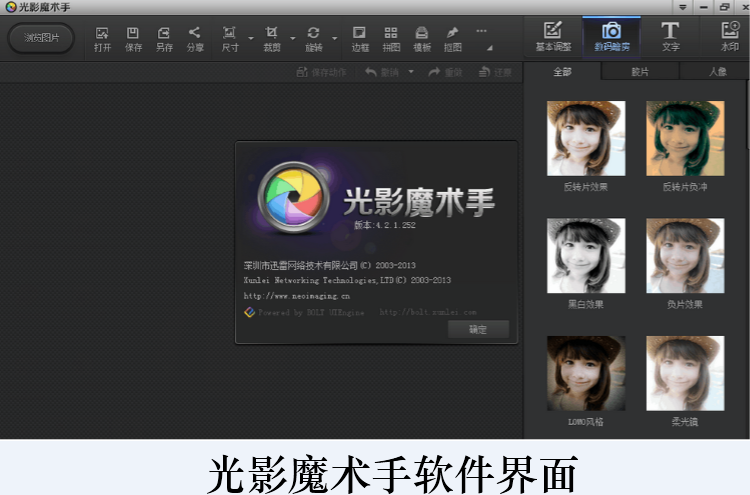Apply the 黑白效果 effect thumbnail

tap(586, 256)
